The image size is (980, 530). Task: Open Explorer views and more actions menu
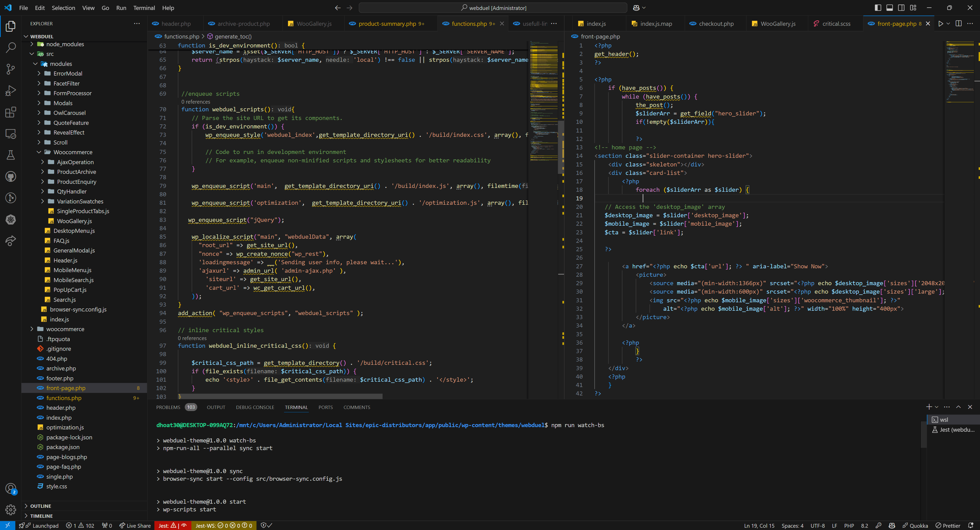tap(137, 23)
